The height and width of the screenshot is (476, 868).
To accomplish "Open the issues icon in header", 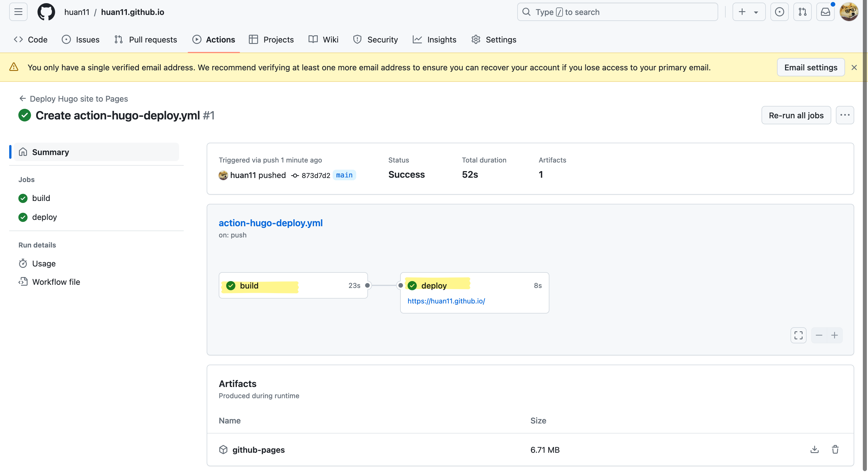I will [x=779, y=12].
